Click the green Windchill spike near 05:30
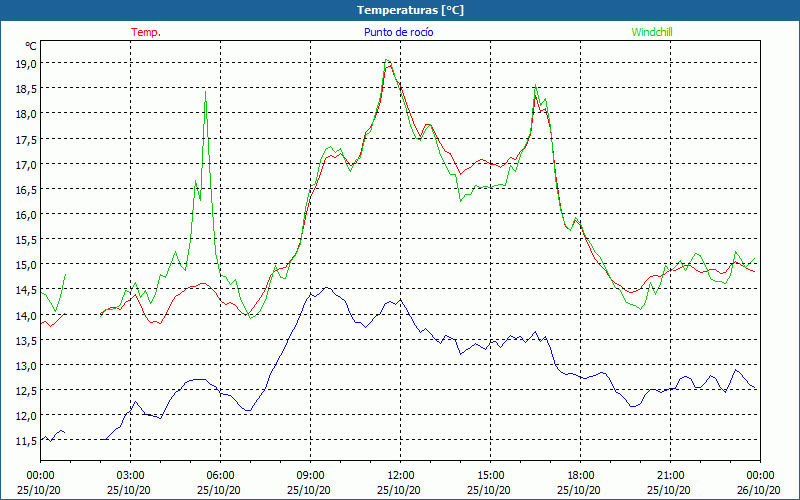Image resolution: width=800 pixels, height=500 pixels. [x=205, y=92]
